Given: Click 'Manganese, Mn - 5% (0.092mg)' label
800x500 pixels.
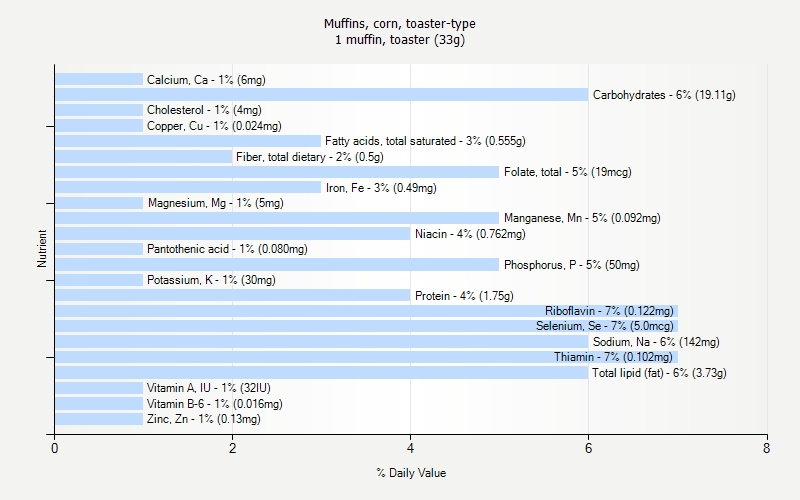Looking at the screenshot, I should (582, 218).
